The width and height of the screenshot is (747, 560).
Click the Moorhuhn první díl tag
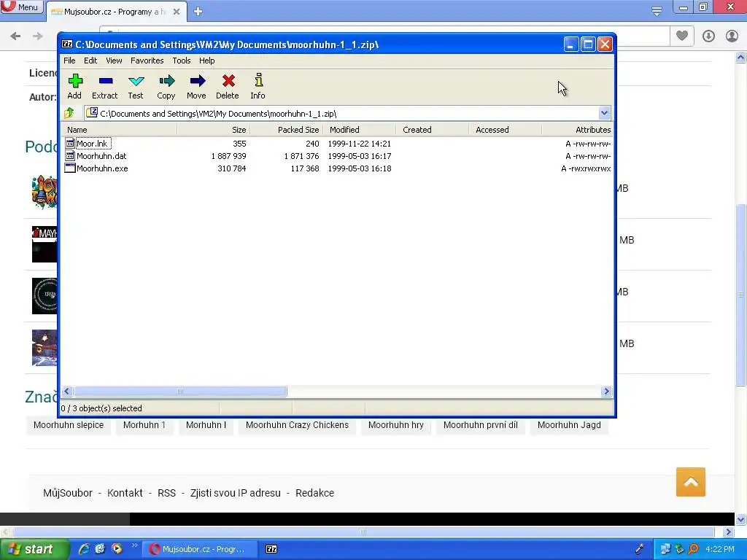pyautogui.click(x=480, y=425)
